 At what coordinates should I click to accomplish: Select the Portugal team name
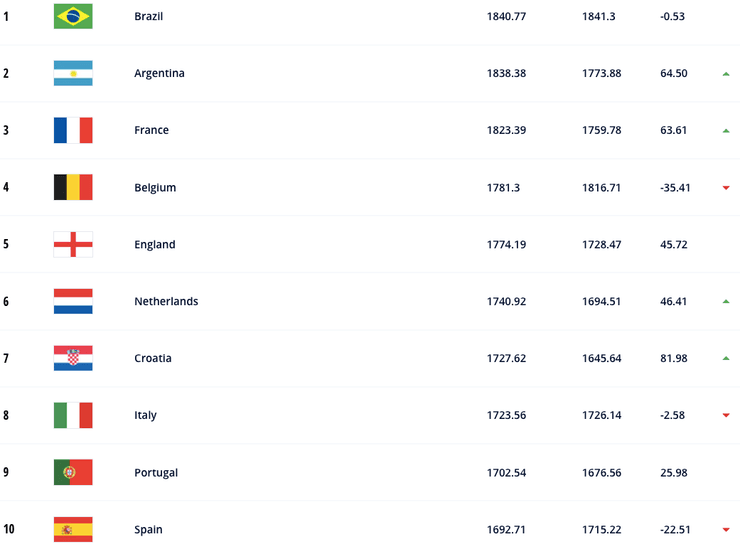tap(156, 473)
